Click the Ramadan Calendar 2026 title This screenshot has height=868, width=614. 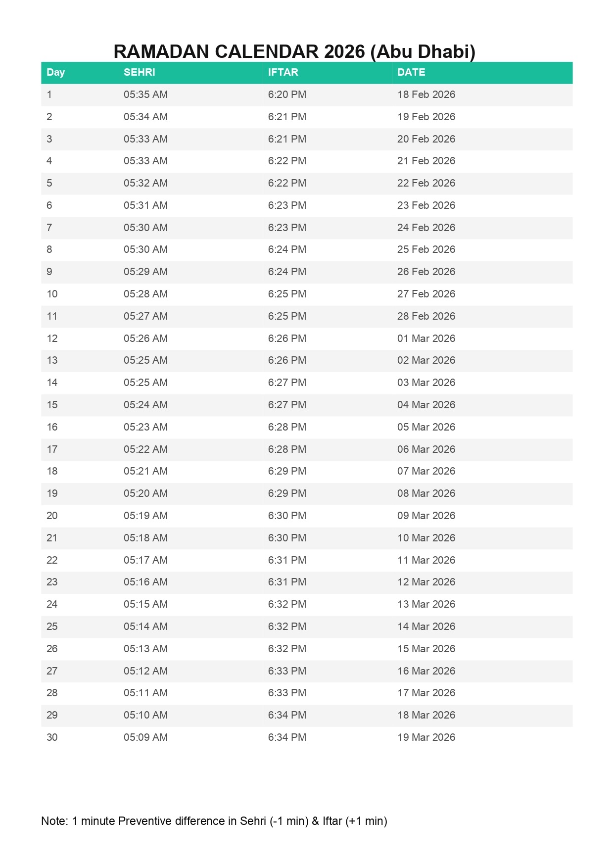coord(294,51)
